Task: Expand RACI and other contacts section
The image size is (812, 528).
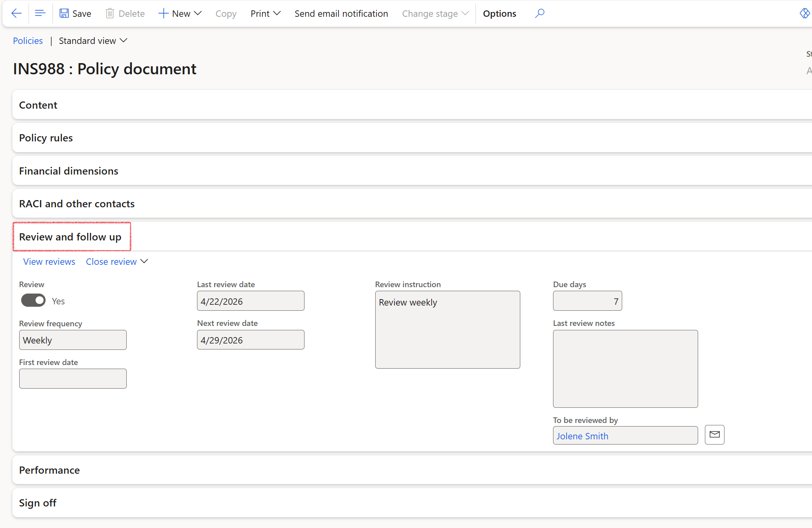Action: pos(412,204)
